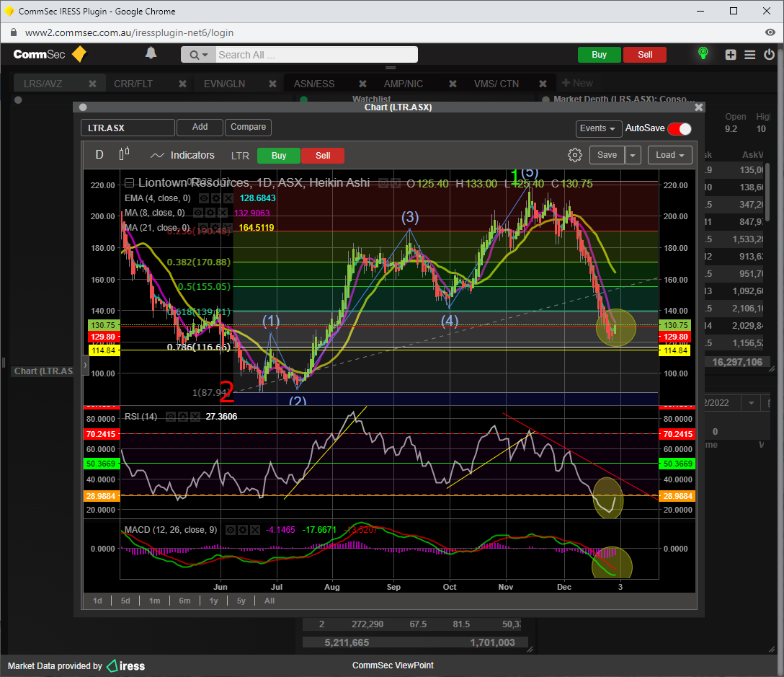The width and height of the screenshot is (784, 677).
Task: Open chart settings gear icon
Action: click(574, 155)
